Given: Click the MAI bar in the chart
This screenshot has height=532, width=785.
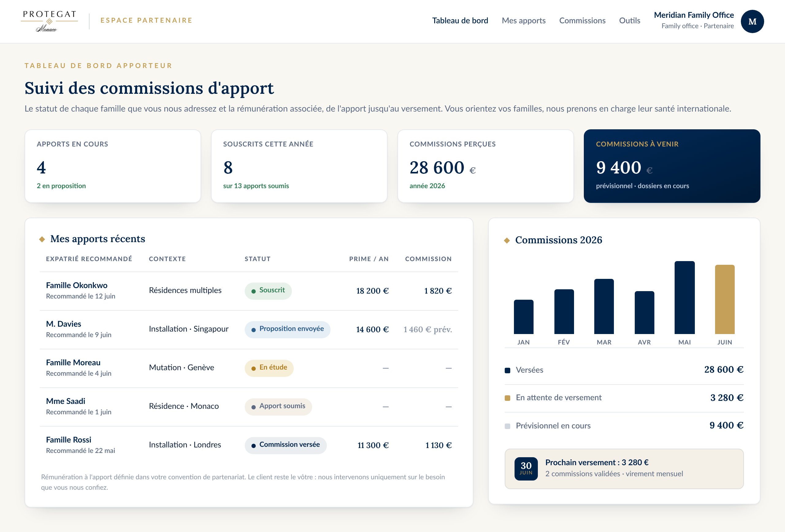Looking at the screenshot, I should tap(684, 297).
